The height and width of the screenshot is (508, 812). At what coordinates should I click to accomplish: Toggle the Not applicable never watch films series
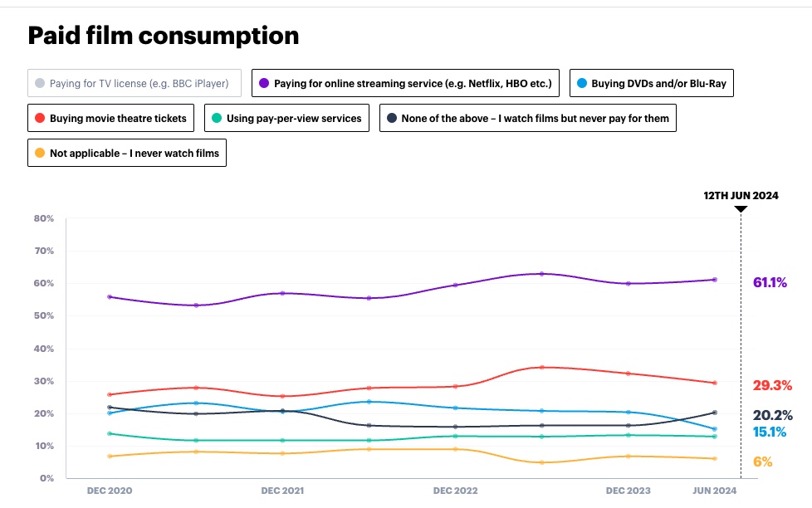coord(127,154)
